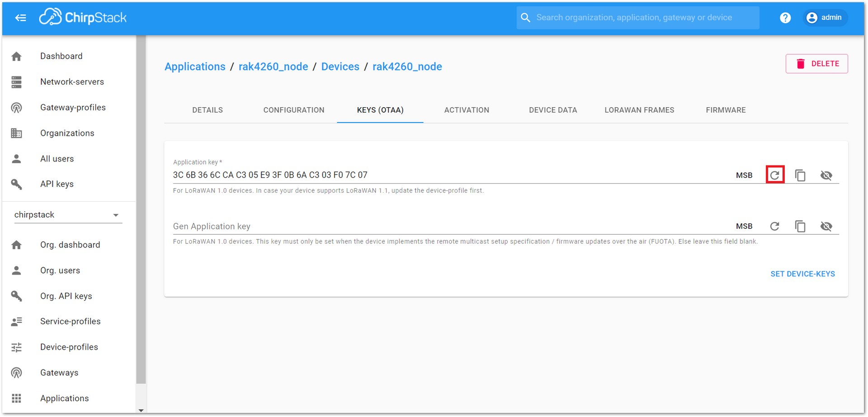Click the Org. dashboard home icon
The image size is (868, 417).
click(17, 245)
